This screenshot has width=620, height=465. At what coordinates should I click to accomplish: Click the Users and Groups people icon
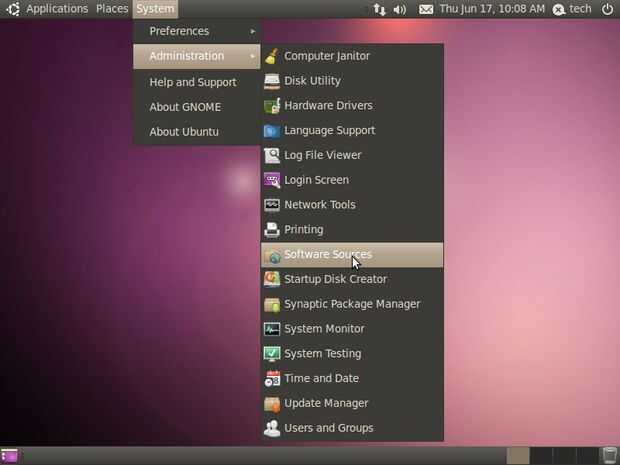point(272,428)
